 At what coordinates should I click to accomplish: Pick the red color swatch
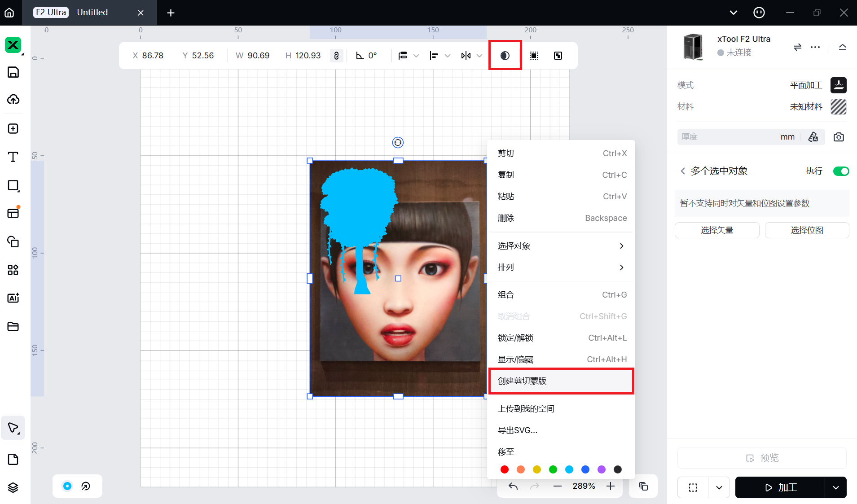pyautogui.click(x=505, y=469)
